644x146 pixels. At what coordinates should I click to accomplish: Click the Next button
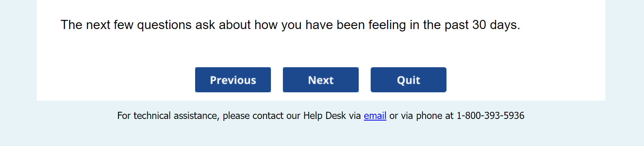click(x=320, y=80)
